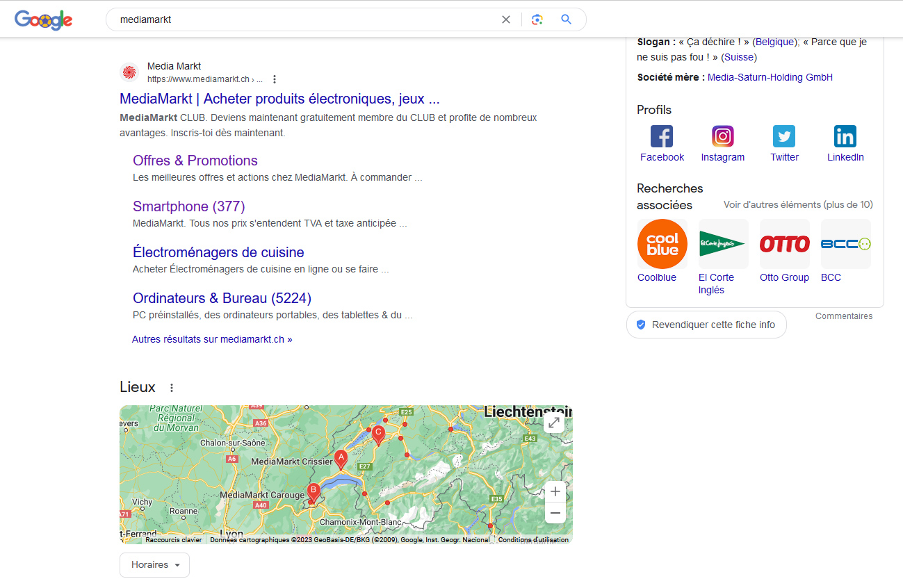
Task: Click Raccourcis clavier on the map
Action: tap(174, 540)
